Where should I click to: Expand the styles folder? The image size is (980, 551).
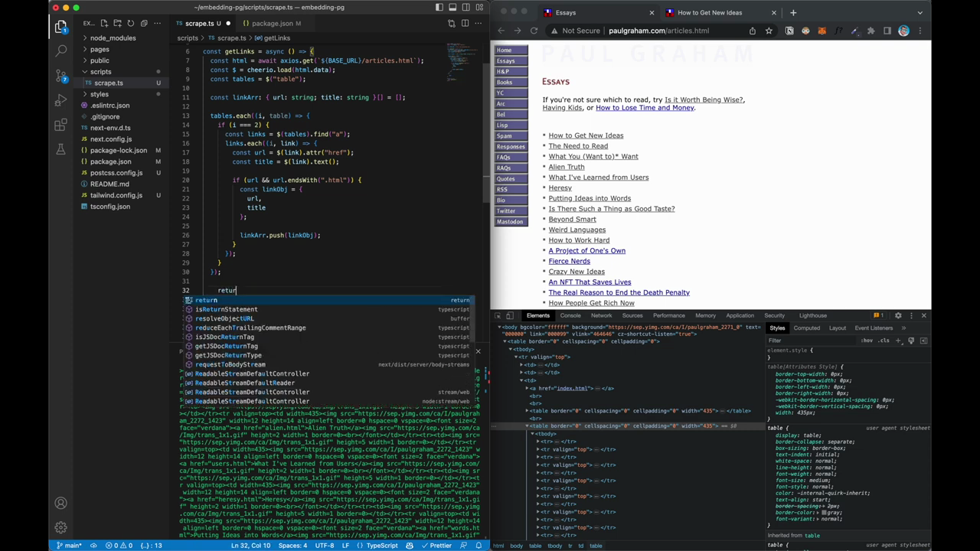coord(100,94)
